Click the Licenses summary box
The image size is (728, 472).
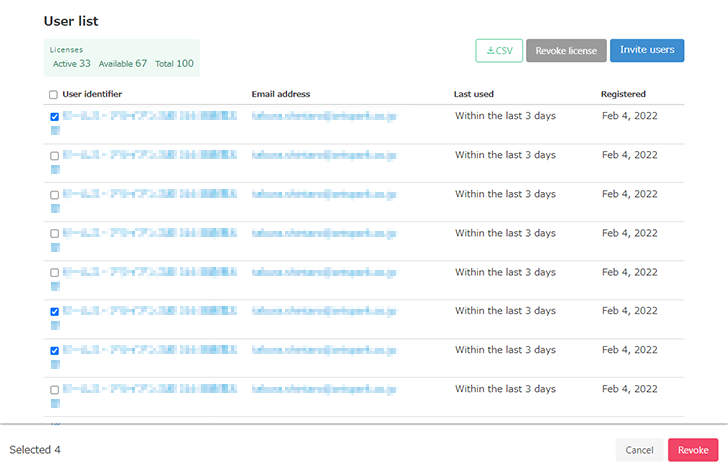point(122,58)
